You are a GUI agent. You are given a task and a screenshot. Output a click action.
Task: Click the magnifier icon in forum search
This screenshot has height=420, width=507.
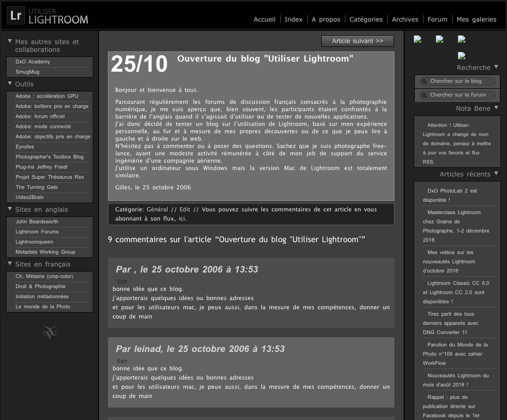[x=424, y=95]
